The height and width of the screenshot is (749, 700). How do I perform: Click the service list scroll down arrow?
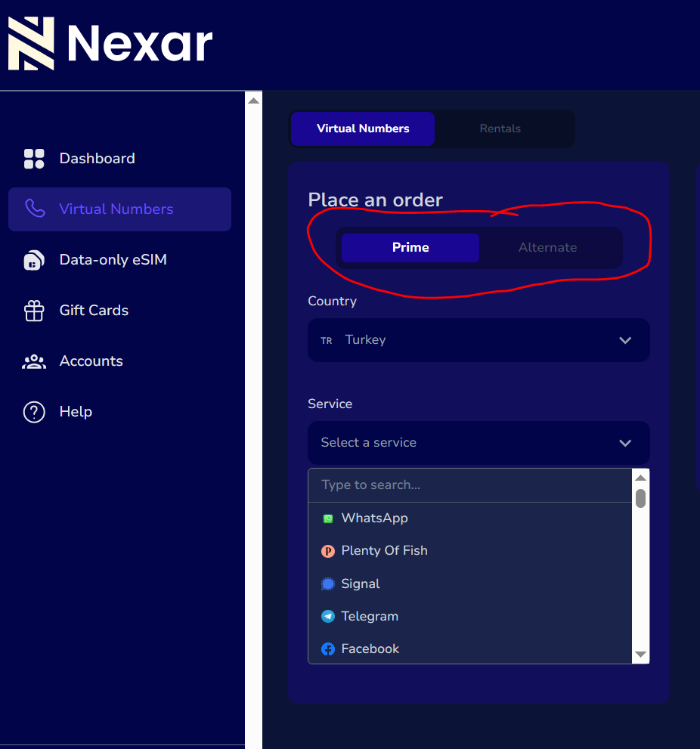click(640, 655)
